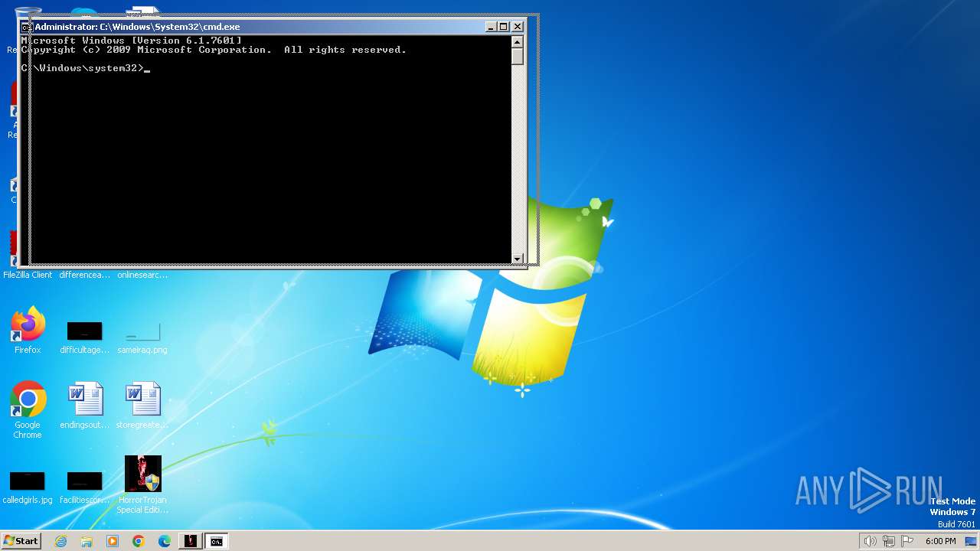Launch Google Chrome desktop shortcut

(x=28, y=410)
